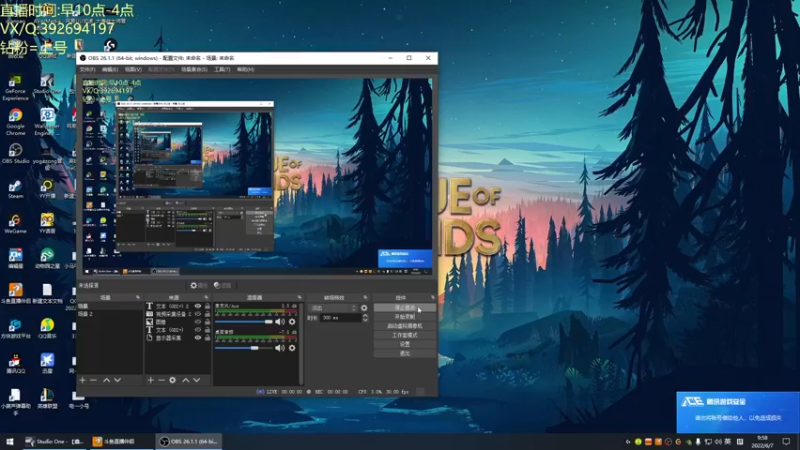Toggle visibility of 图像 source

[198, 322]
